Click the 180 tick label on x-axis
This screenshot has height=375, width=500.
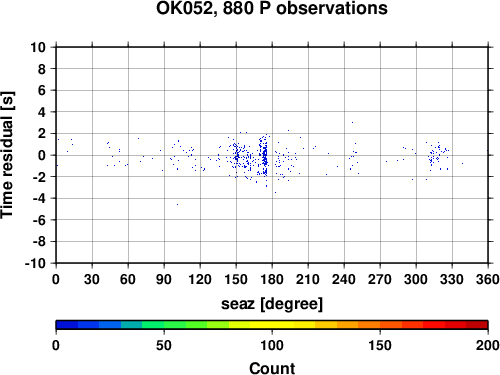click(x=272, y=279)
